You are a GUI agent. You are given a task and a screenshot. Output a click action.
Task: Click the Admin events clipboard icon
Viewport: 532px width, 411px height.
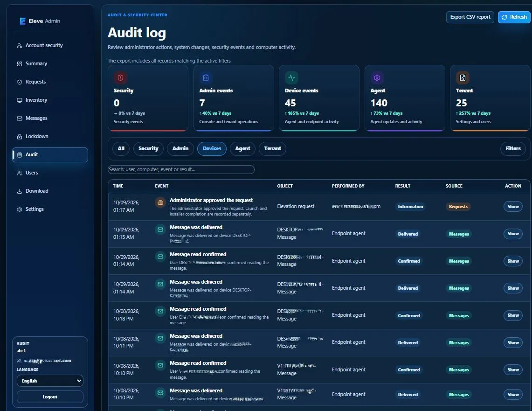click(x=206, y=78)
